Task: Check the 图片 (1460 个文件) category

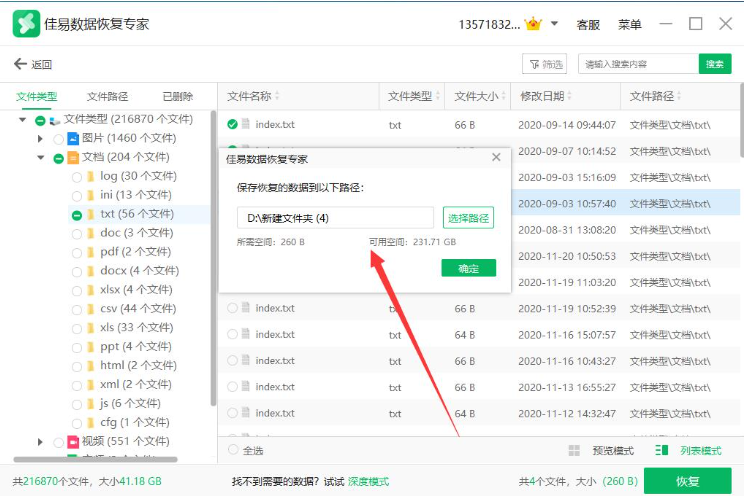Action: (x=58, y=139)
